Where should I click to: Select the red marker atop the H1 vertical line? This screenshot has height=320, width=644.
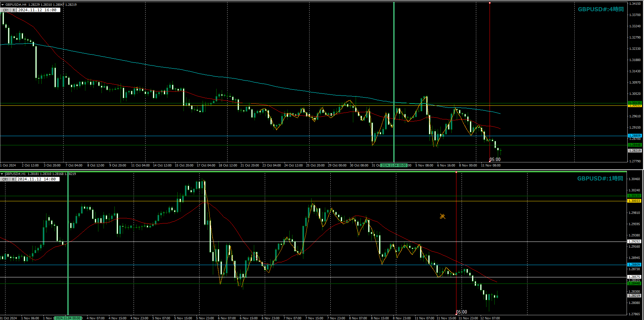pos(456,172)
